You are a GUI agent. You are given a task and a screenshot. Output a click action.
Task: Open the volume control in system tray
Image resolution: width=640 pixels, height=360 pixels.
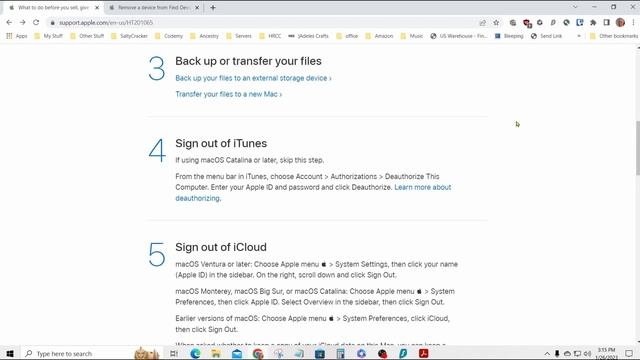tap(587, 354)
